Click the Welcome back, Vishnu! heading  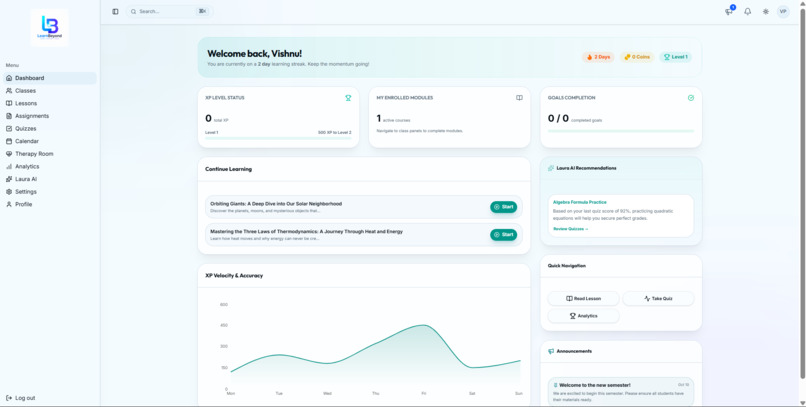click(254, 53)
